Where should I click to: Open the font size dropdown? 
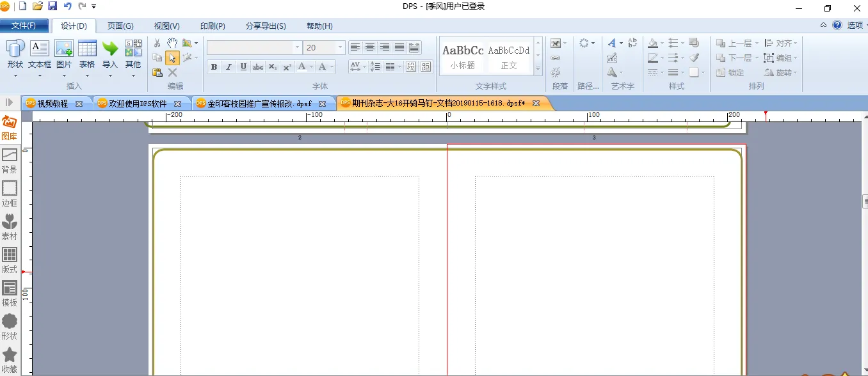[x=340, y=48]
